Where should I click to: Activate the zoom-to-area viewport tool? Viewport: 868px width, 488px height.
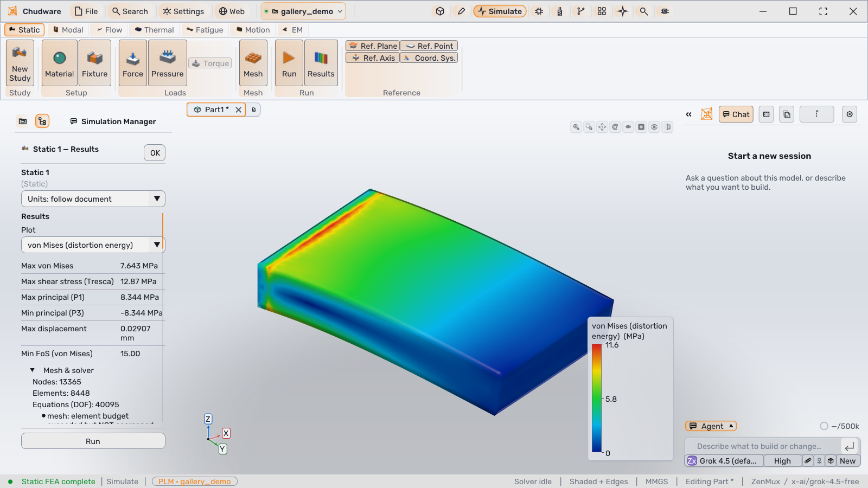(589, 127)
